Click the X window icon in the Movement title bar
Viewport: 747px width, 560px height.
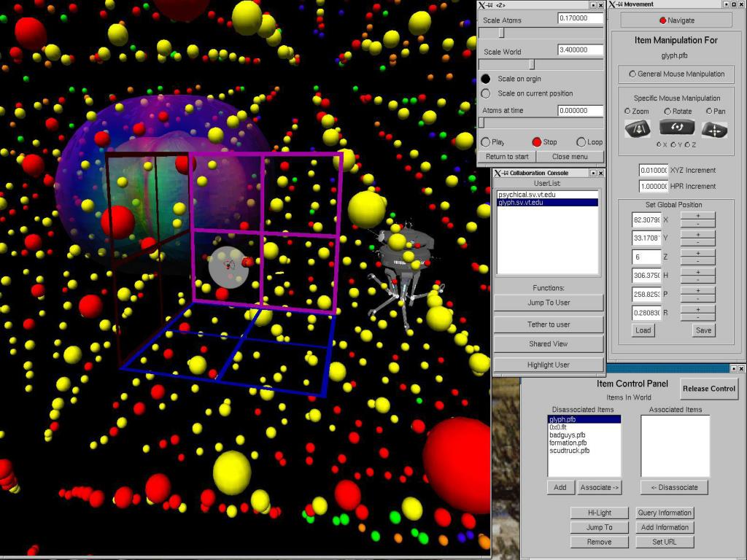(x=613, y=4)
